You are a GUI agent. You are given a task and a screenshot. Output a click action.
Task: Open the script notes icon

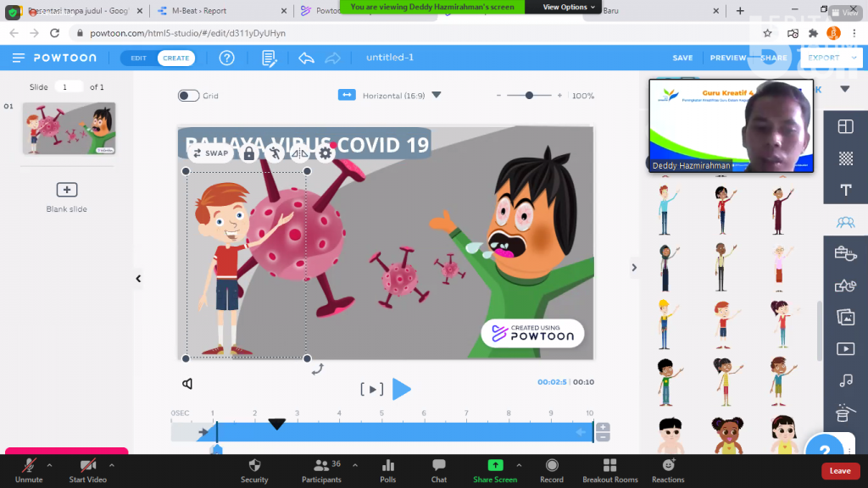269,58
